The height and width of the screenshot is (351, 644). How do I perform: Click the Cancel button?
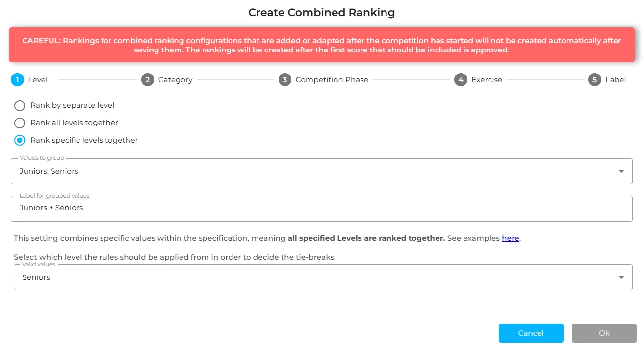click(x=531, y=333)
